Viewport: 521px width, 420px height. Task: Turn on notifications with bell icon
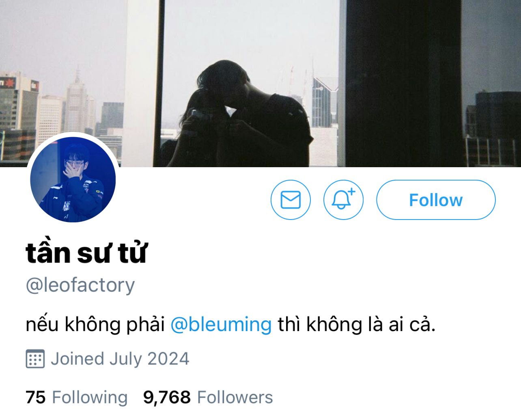tap(343, 200)
